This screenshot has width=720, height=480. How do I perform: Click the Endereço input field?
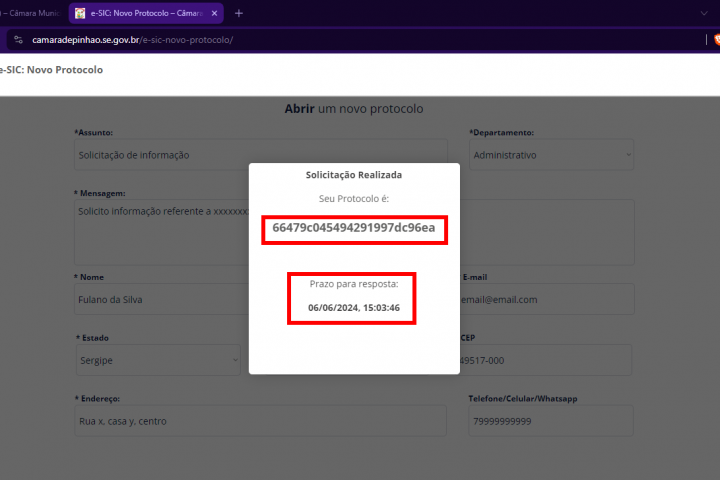pos(260,421)
